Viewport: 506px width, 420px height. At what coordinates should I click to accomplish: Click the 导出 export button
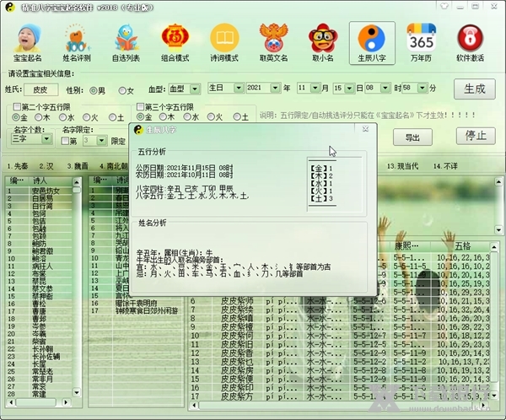tap(412, 137)
